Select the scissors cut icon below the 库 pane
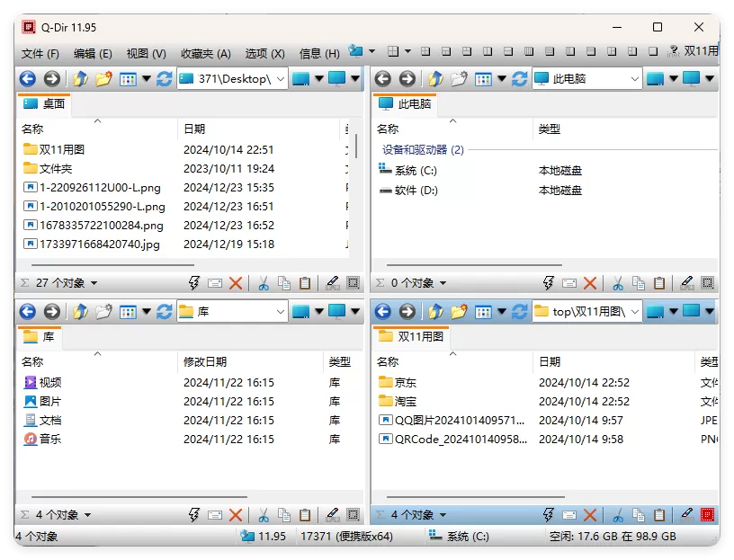The height and width of the screenshot is (560, 734). point(264,514)
